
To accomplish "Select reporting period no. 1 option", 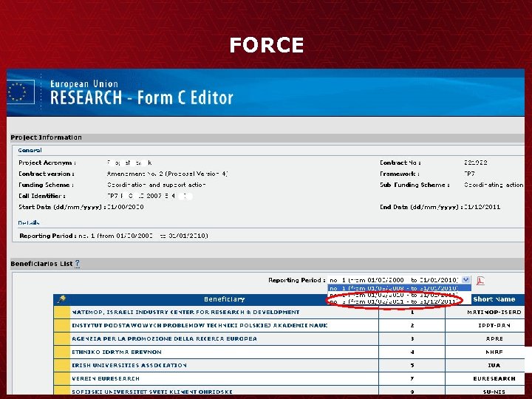I will click(399, 288).
